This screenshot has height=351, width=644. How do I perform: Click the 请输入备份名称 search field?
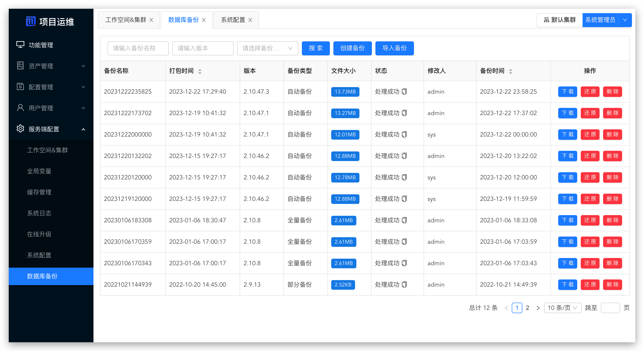click(138, 48)
